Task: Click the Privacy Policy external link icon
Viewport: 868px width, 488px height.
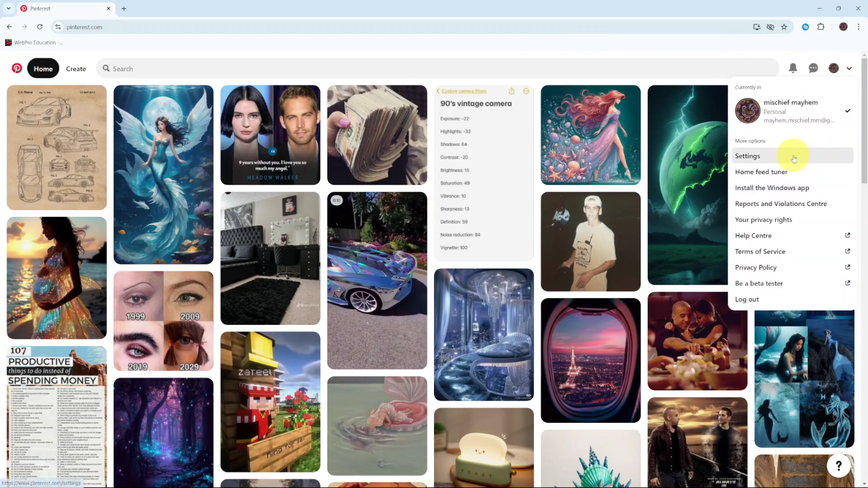Action: point(847,267)
